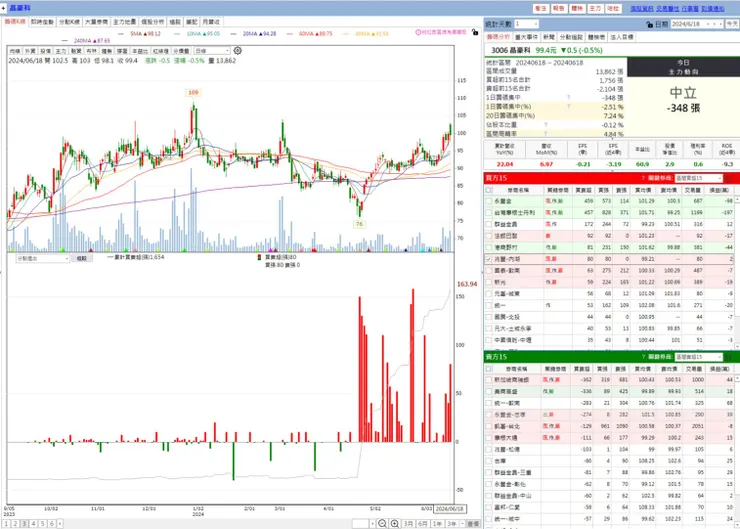Open the chart settings gear icon
This screenshot has width=740, height=529.
(x=238, y=50)
